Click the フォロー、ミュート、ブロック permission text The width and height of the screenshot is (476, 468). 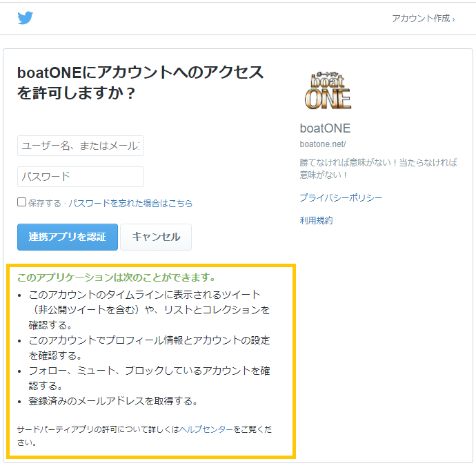point(150,378)
